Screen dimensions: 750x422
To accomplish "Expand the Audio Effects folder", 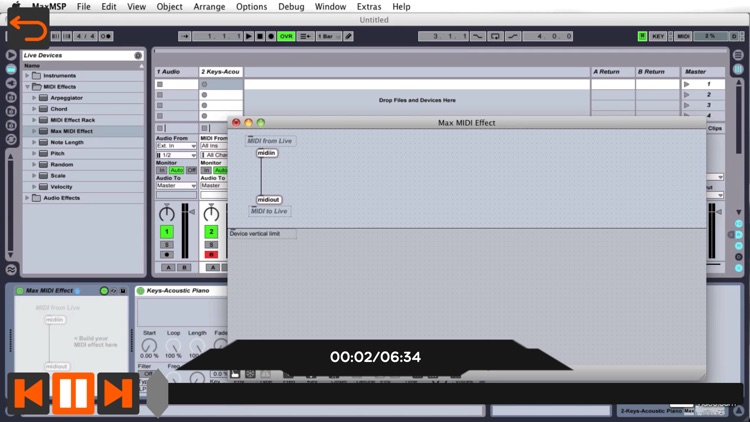I will click(x=27, y=198).
